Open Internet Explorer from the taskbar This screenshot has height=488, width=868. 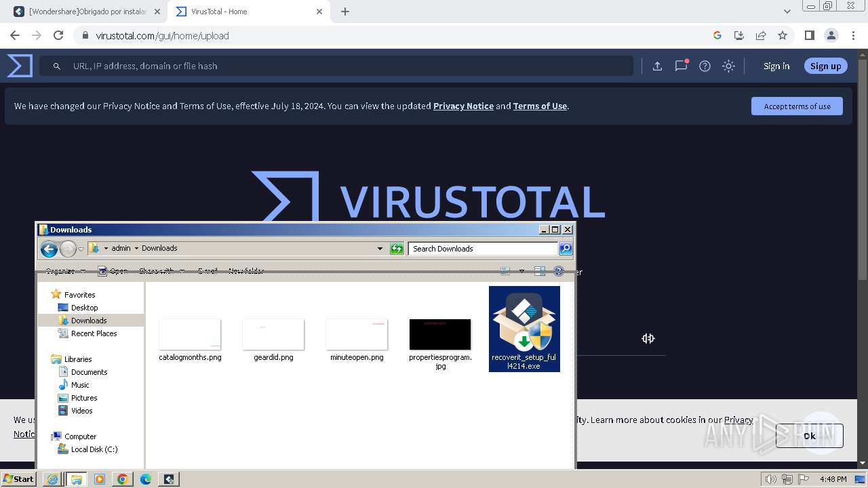point(53,479)
